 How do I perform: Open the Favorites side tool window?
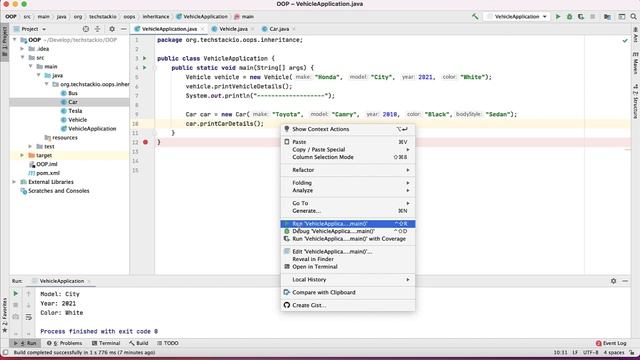click(x=4, y=315)
